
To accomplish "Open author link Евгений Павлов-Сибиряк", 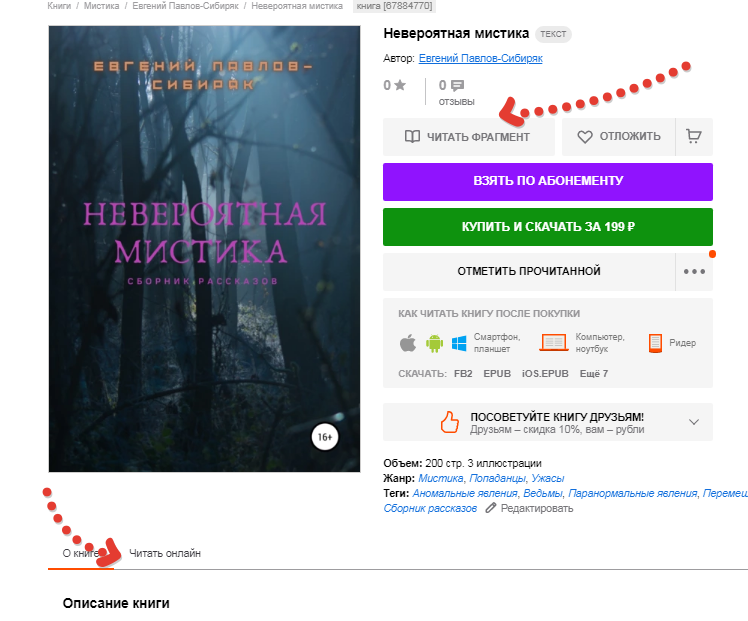I will (480, 58).
